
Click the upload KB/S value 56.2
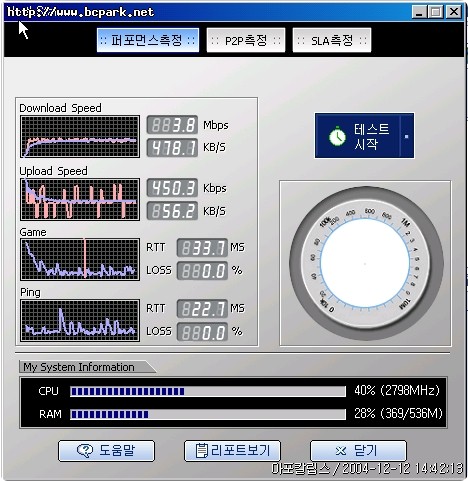click(172, 211)
